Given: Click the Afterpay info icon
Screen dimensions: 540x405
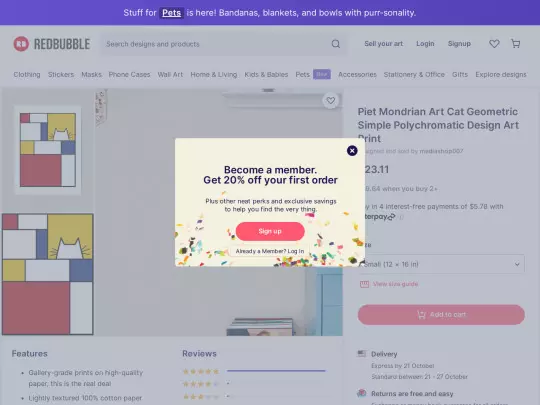Looking at the screenshot, I should [x=402, y=217].
